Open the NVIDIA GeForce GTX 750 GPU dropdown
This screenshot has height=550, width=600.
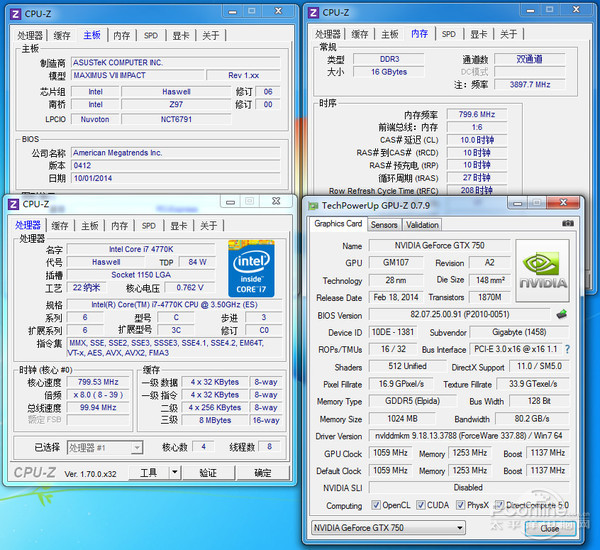pyautogui.click(x=460, y=528)
